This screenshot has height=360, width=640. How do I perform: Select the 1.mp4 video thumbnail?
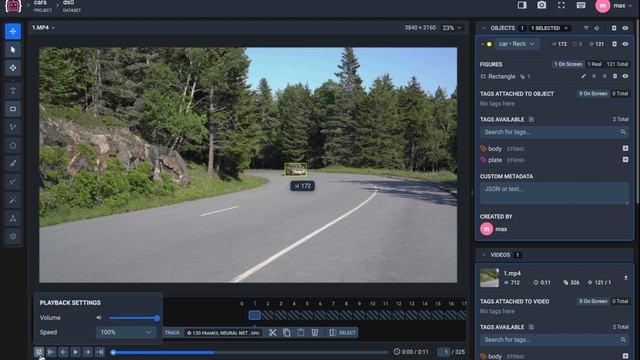tap(489, 278)
